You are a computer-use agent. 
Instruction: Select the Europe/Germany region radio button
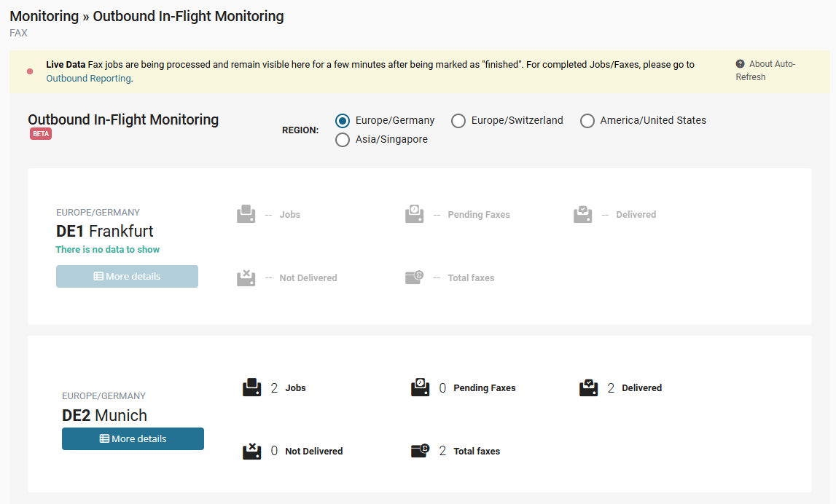[343, 121]
